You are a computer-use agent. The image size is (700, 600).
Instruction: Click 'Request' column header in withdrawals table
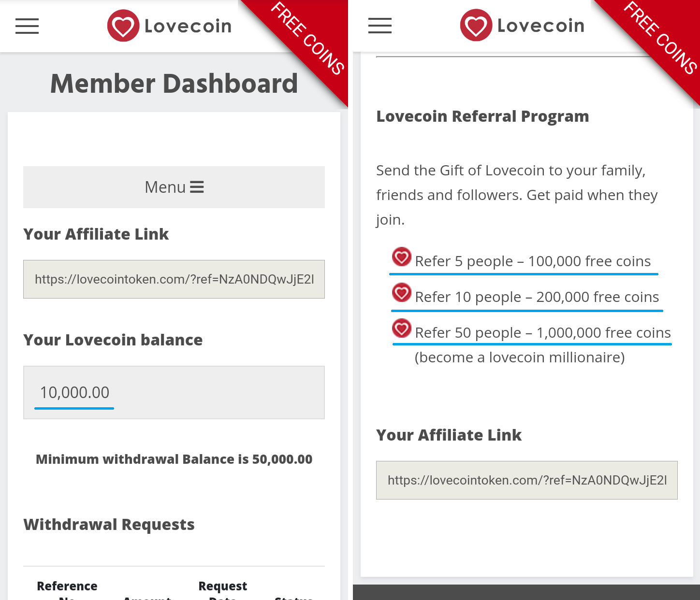tap(223, 586)
